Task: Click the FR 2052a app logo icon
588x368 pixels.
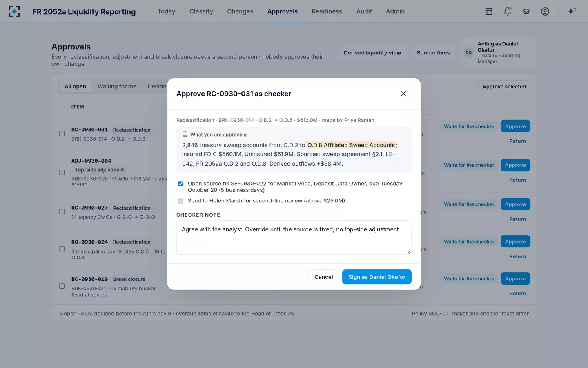Action: [14, 11]
